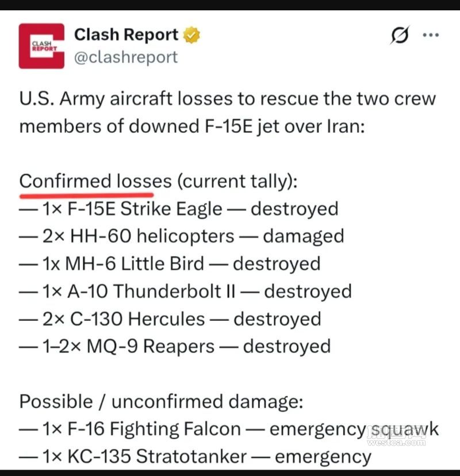Click the Clash Report profile avatar
Viewport: 460px width, 476px height.
tap(41, 46)
